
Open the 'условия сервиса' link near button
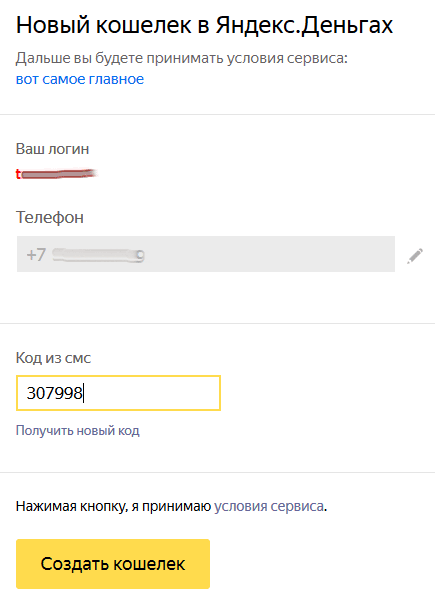pyautogui.click(x=269, y=506)
